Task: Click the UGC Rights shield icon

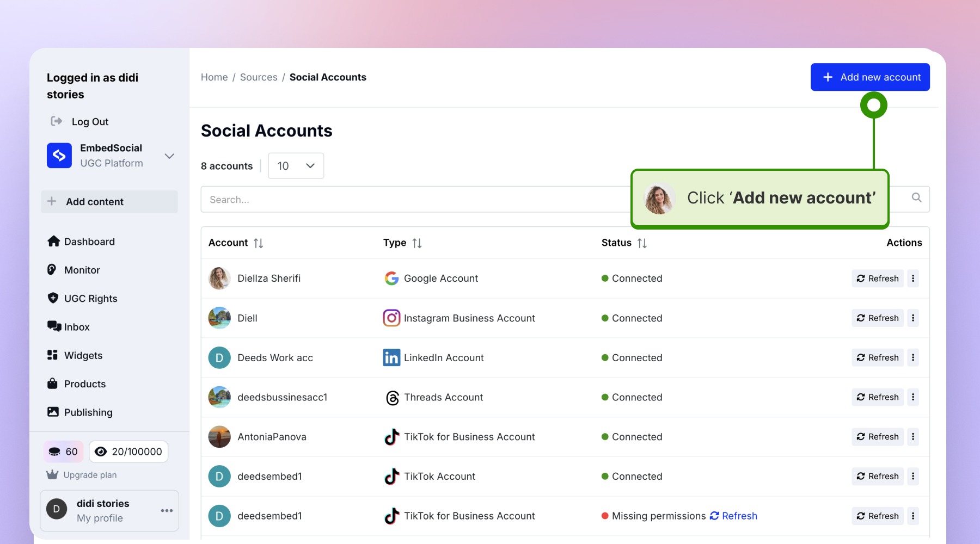Action: click(53, 298)
